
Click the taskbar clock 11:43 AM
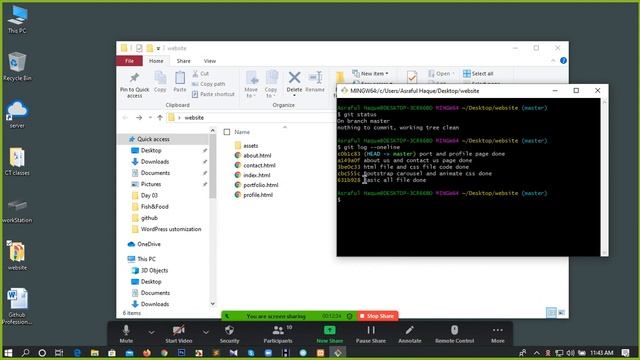601,353
